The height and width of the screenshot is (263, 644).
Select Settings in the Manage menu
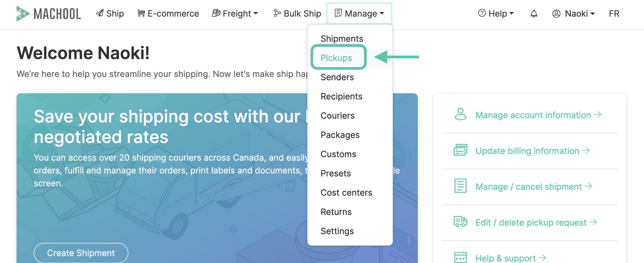(337, 231)
